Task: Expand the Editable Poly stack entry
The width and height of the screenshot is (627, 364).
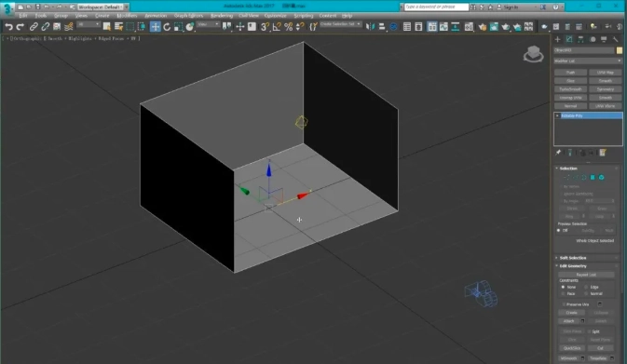Action: point(557,115)
